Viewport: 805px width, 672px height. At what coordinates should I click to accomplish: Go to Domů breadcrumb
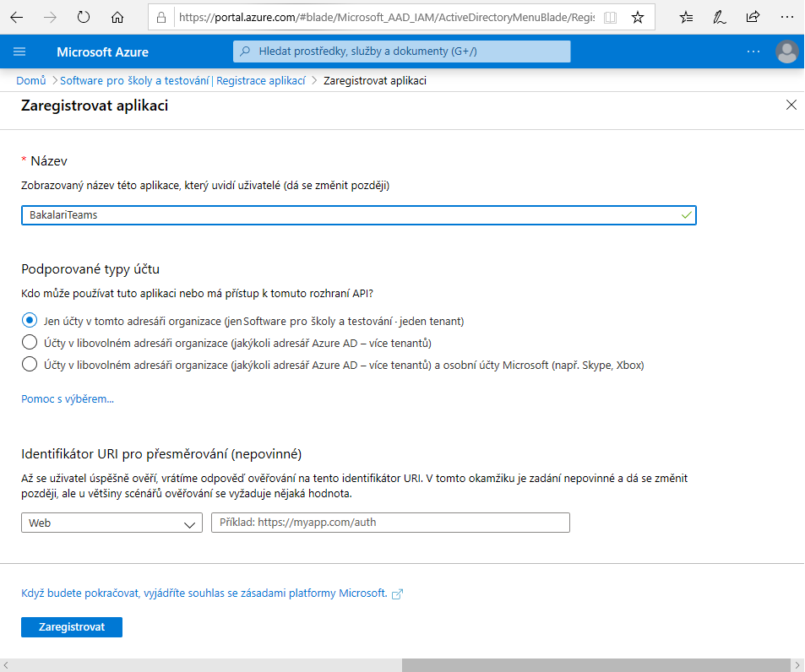30,80
